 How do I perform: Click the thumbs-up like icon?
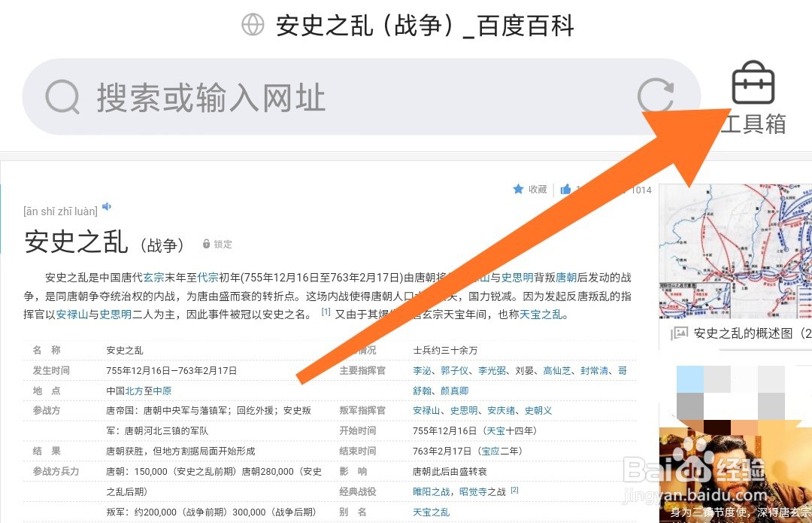click(x=565, y=189)
